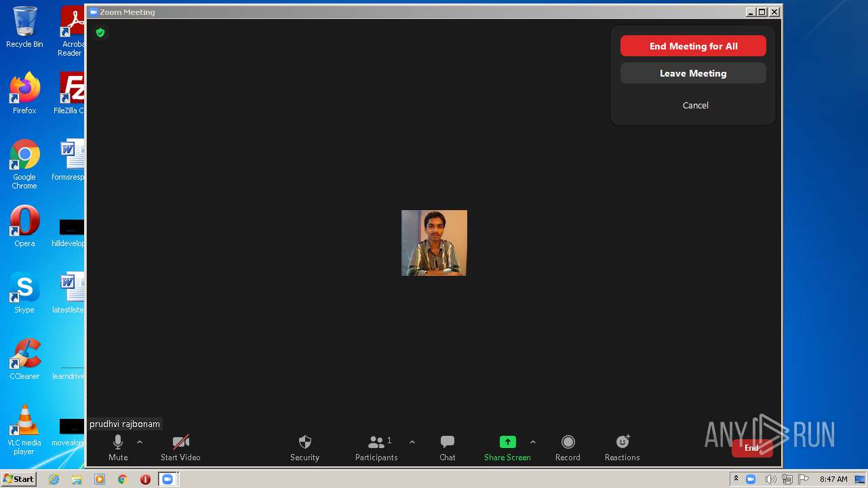Click the red End button
The image size is (868, 488).
pyautogui.click(x=752, y=448)
